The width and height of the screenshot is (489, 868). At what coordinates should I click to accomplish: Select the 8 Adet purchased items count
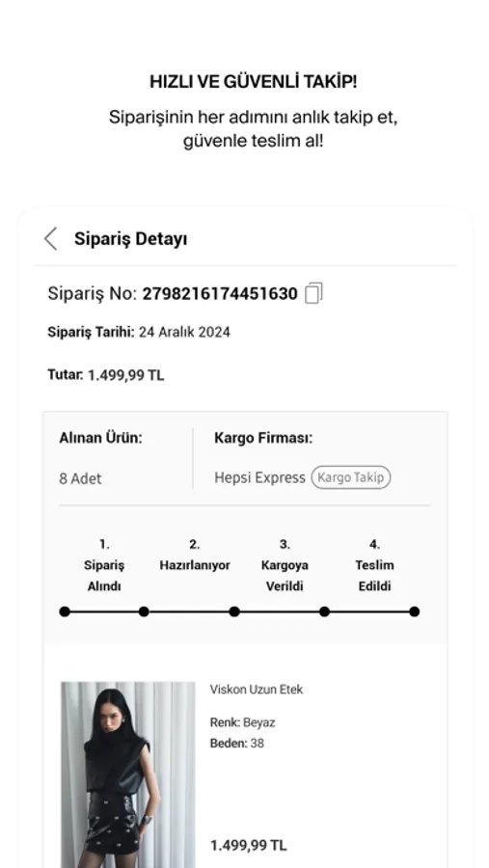tap(80, 478)
